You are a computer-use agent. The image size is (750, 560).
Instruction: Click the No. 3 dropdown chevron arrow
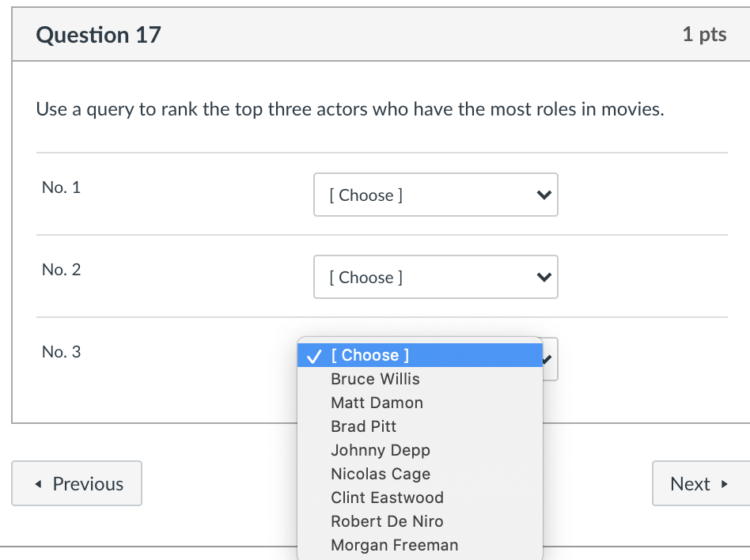(548, 359)
